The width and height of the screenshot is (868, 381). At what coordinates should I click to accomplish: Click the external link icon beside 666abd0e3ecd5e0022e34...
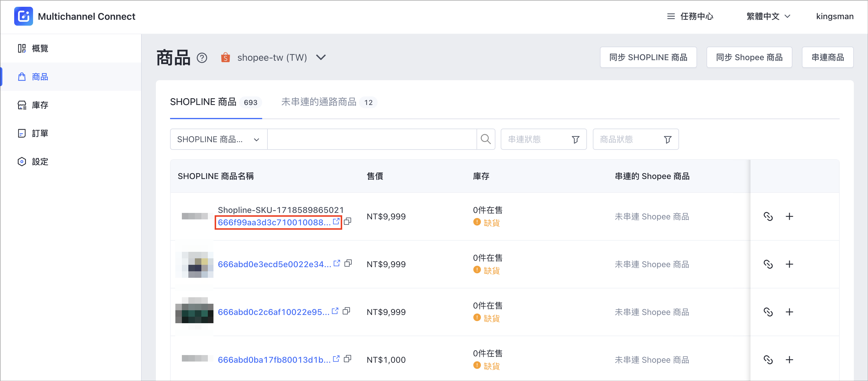(x=337, y=263)
